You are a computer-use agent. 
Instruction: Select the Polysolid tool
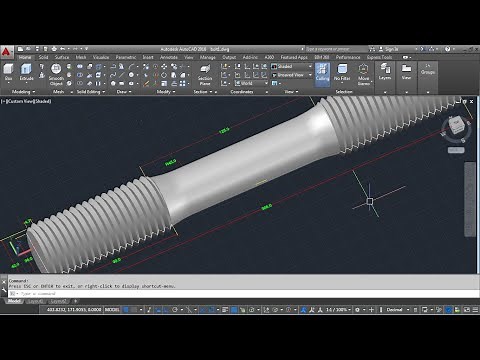[42, 66]
